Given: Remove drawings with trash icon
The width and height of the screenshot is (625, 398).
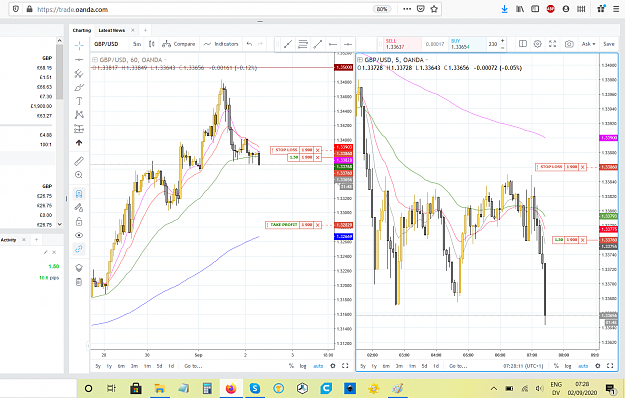Looking at the screenshot, I should coord(79,282).
